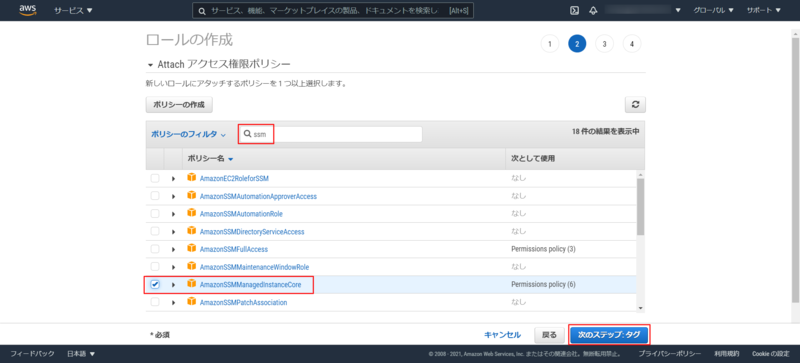
Task: Click the キャンセル link
Action: point(503,335)
